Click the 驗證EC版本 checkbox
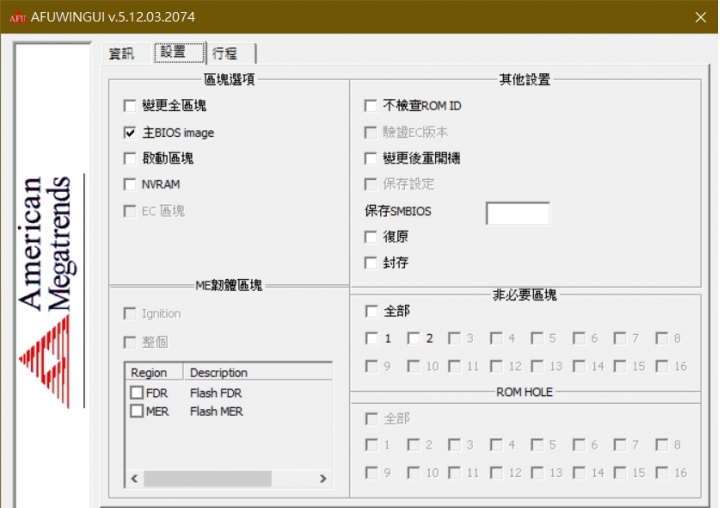Viewport: 720px width, 508px height. tap(371, 133)
